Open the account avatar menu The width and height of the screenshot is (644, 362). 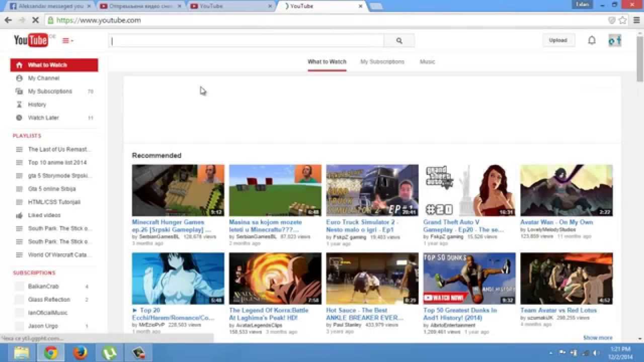click(615, 41)
